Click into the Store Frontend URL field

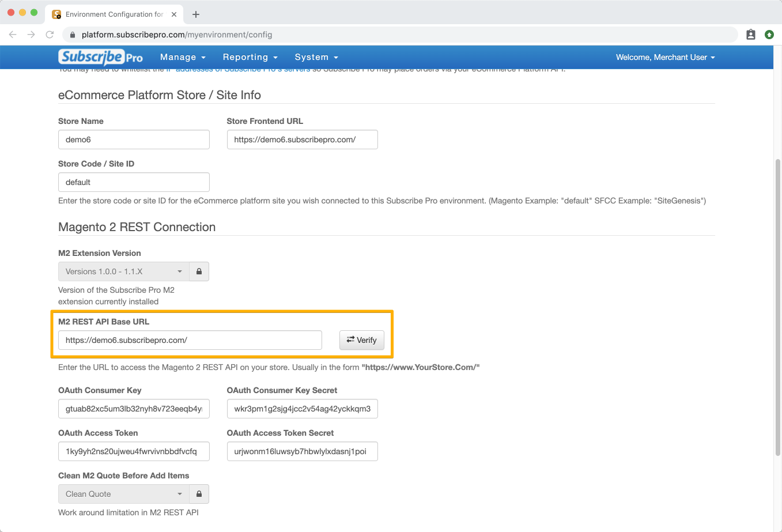(x=303, y=139)
